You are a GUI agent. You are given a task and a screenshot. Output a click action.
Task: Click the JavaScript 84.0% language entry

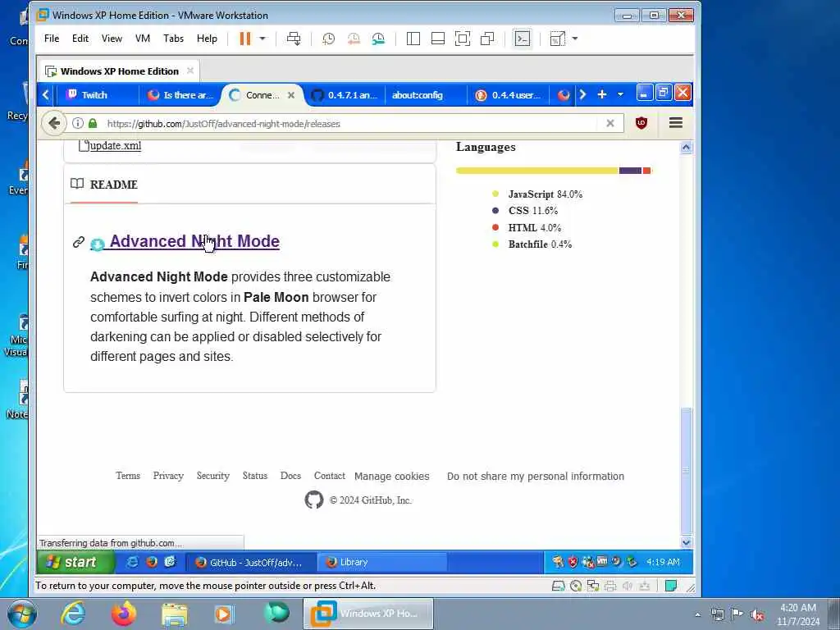coord(545,194)
